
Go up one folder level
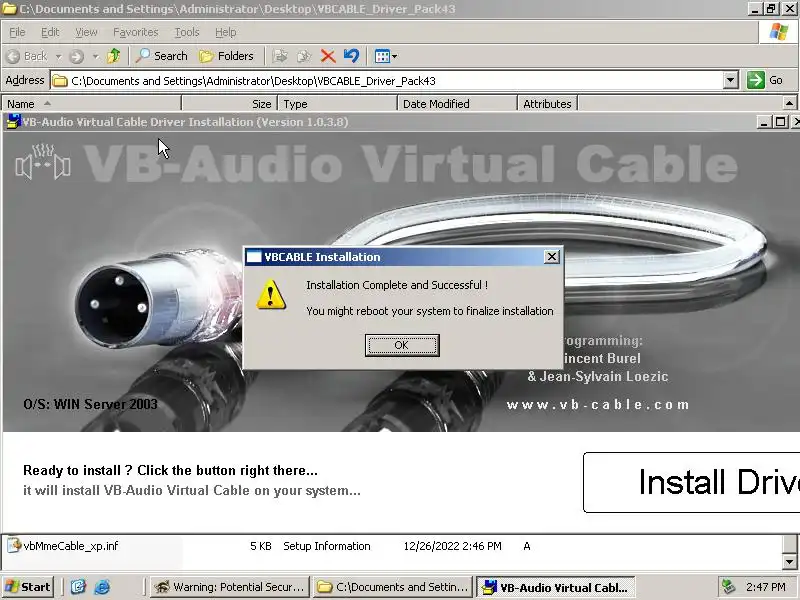[114, 56]
